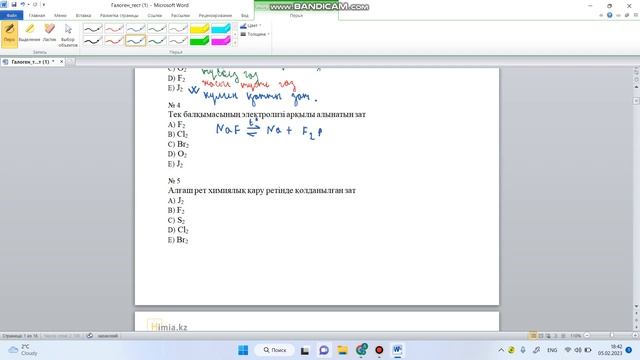
Task: Open the Цвет pen color dropdown
Action: [251, 26]
